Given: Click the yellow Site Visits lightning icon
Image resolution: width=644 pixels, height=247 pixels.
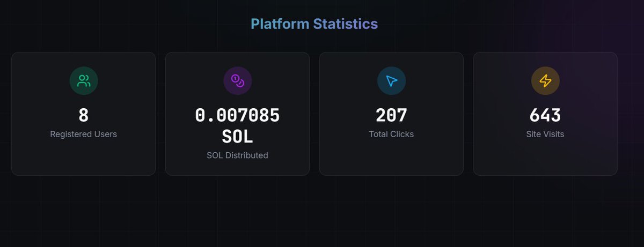Looking at the screenshot, I should pyautogui.click(x=545, y=81).
